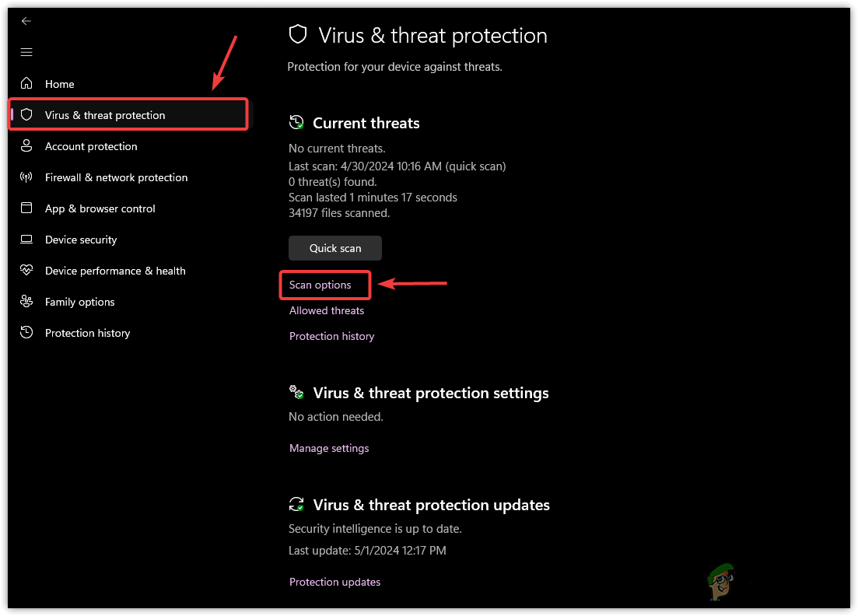Click the Device security laptop icon
Viewport: 858px width, 616px height.
tap(26, 240)
